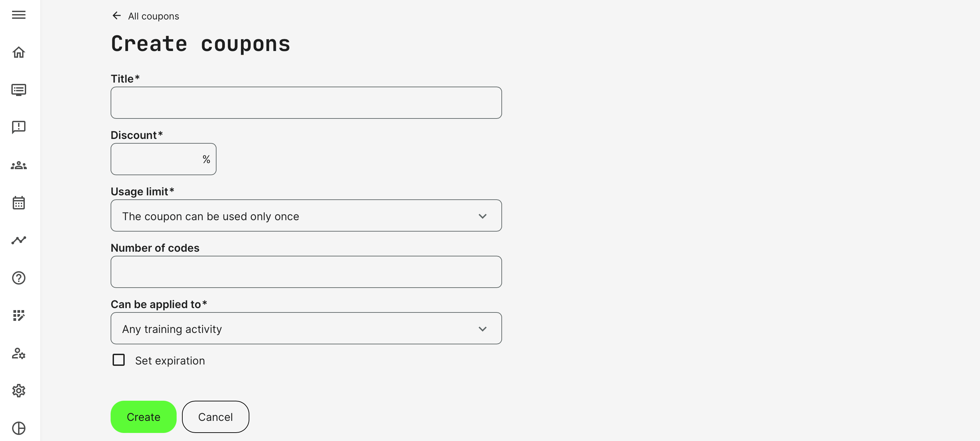
Task: Click the Cancel button
Action: pyautogui.click(x=215, y=417)
